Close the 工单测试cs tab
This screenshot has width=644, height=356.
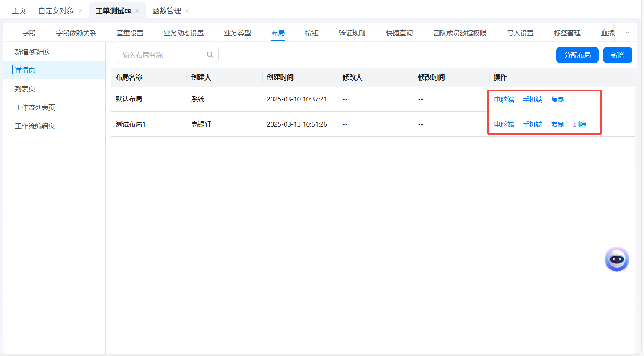click(137, 11)
